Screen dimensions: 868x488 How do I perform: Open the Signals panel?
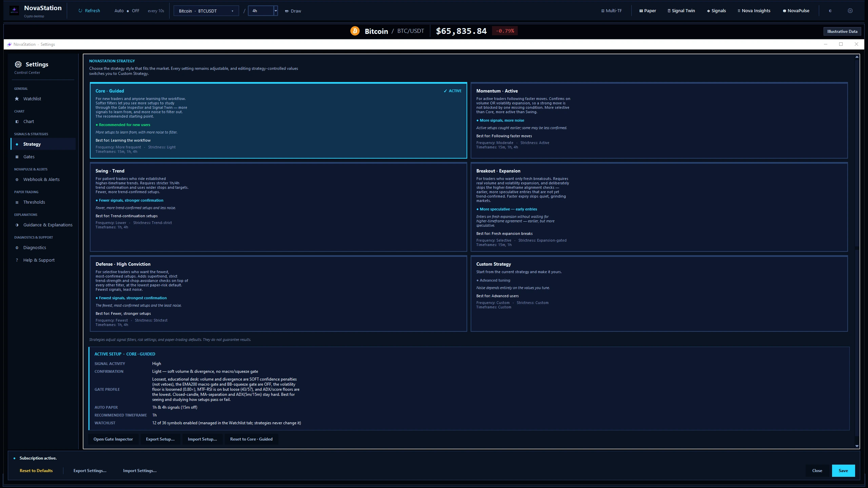[716, 11]
